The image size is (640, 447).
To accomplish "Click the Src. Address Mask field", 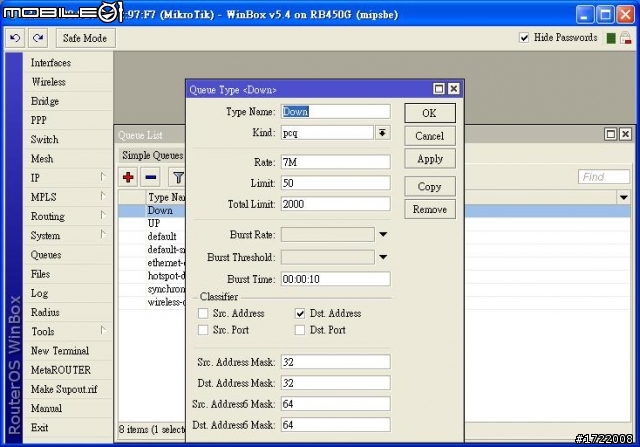I will (x=336, y=362).
